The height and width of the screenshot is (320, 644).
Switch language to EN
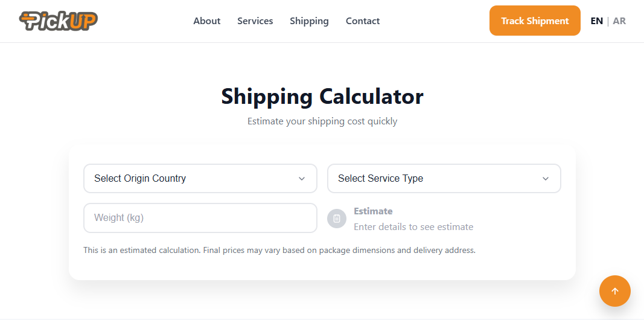596,21
